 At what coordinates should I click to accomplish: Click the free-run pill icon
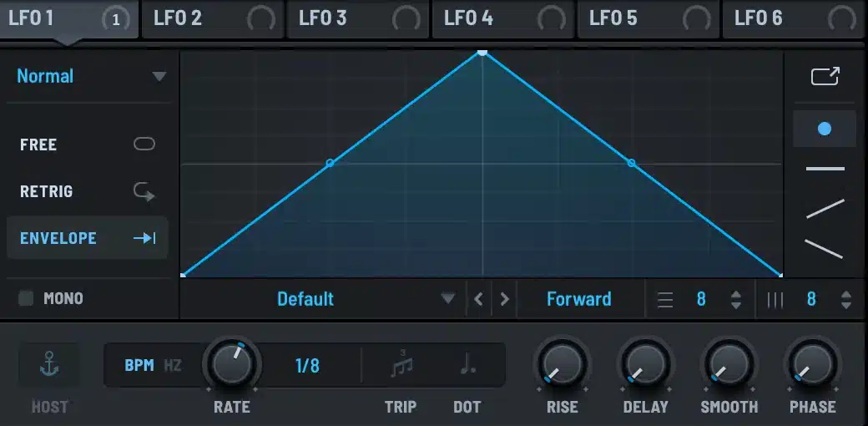144,145
